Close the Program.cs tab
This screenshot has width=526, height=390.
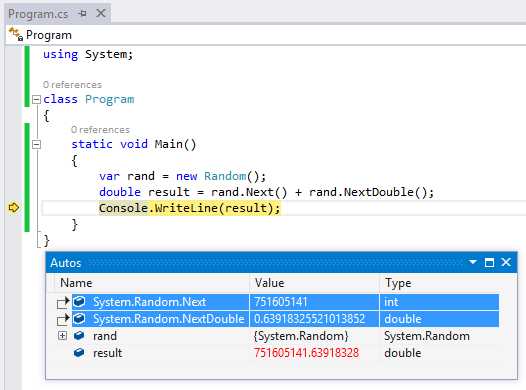pos(101,13)
